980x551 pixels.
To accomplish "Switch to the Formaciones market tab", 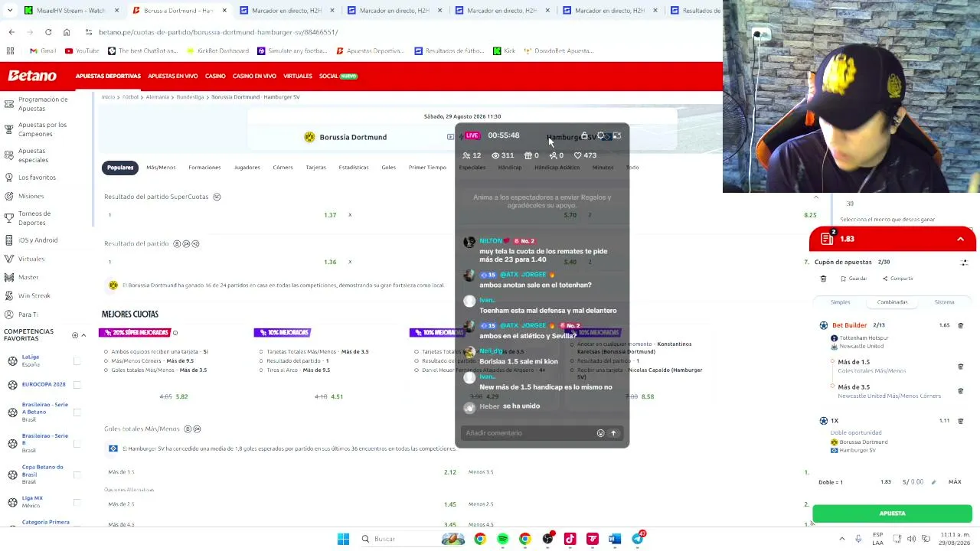I will pos(204,168).
